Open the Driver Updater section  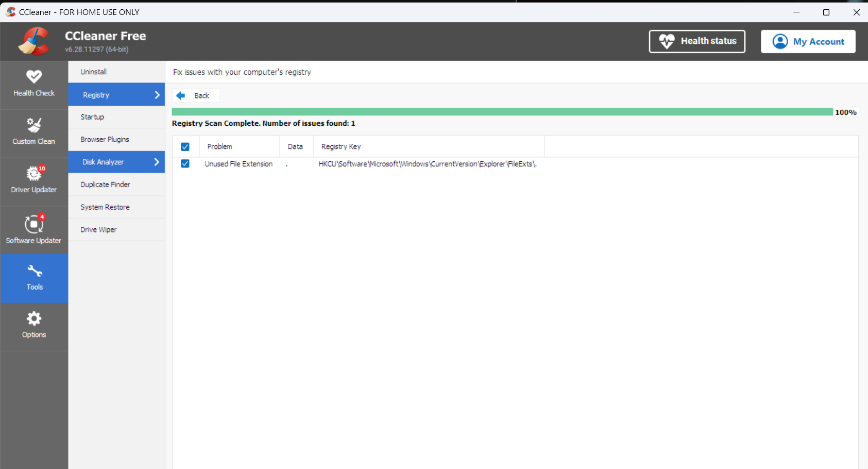(34, 181)
